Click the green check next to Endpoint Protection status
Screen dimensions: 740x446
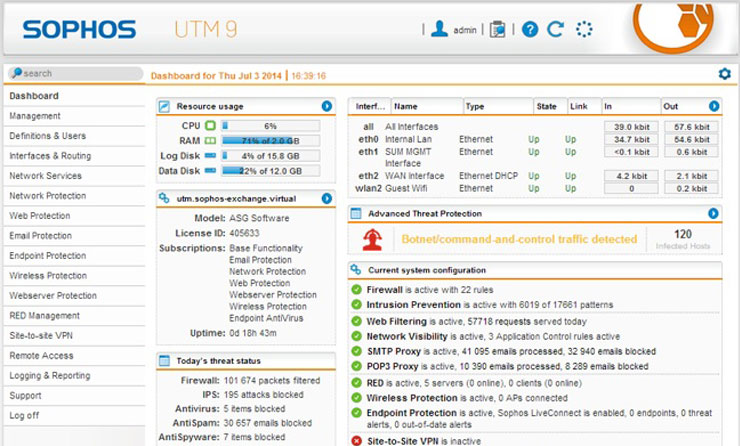pyautogui.click(x=356, y=412)
